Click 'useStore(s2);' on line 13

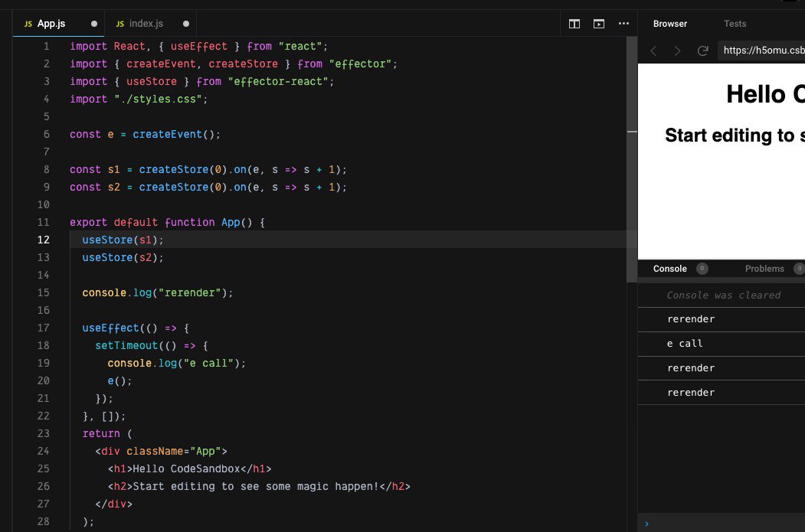tap(123, 257)
